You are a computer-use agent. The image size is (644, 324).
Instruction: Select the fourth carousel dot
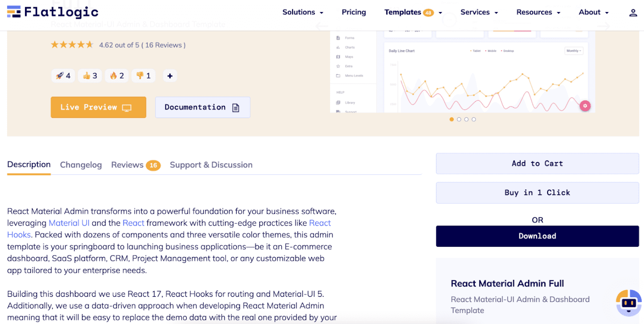[x=474, y=119]
